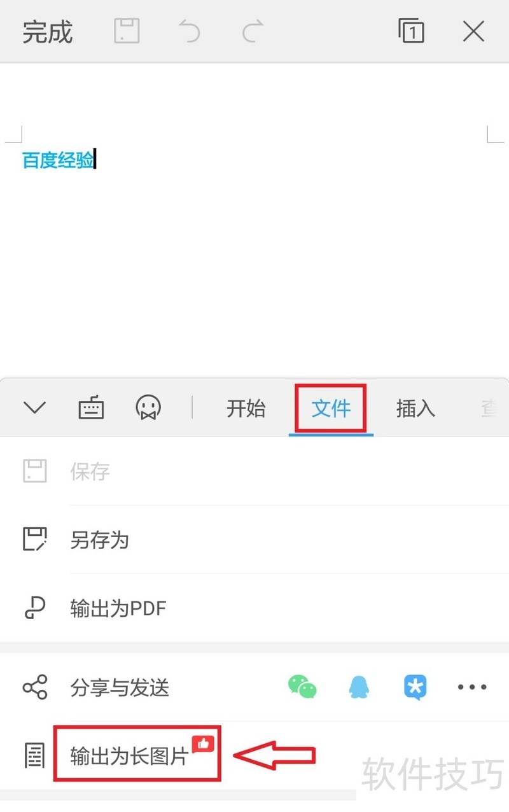Choose 另存为 to save a copy
The width and height of the screenshot is (509, 812).
coord(254,540)
